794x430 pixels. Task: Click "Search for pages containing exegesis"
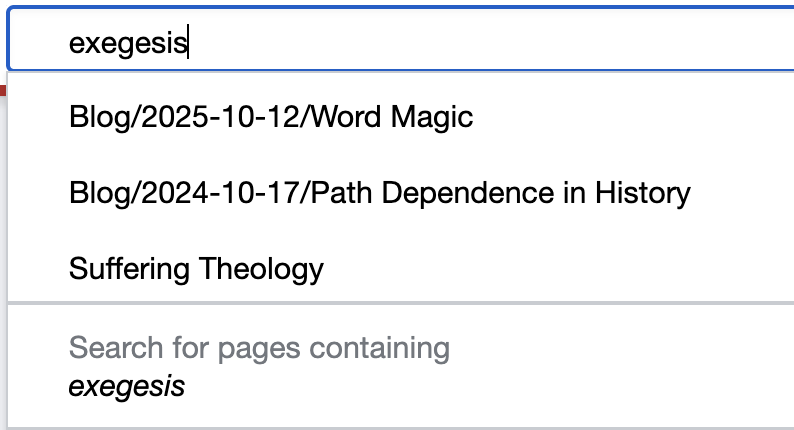point(259,366)
